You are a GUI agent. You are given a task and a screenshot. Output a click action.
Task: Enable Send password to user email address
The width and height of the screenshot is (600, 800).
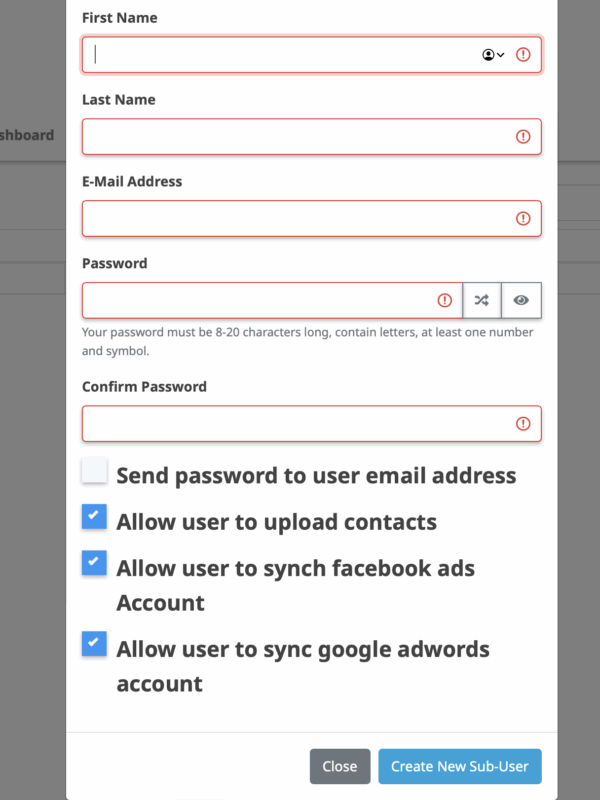tap(95, 471)
